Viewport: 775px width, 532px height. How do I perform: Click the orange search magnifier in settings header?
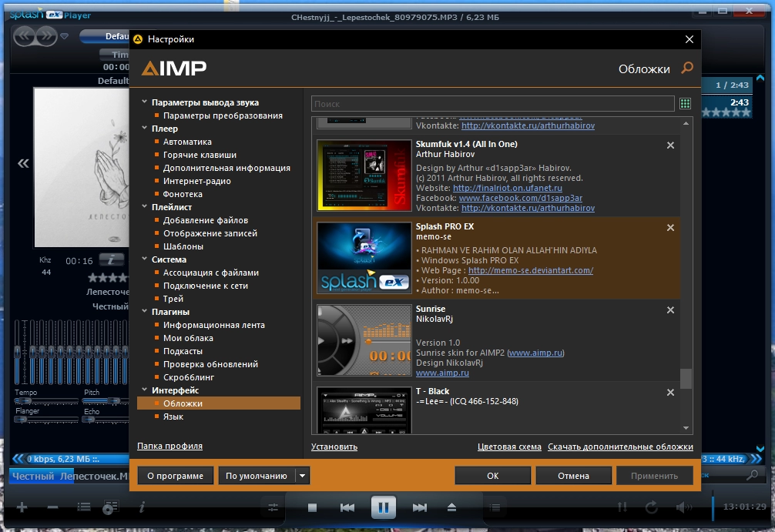coord(687,68)
